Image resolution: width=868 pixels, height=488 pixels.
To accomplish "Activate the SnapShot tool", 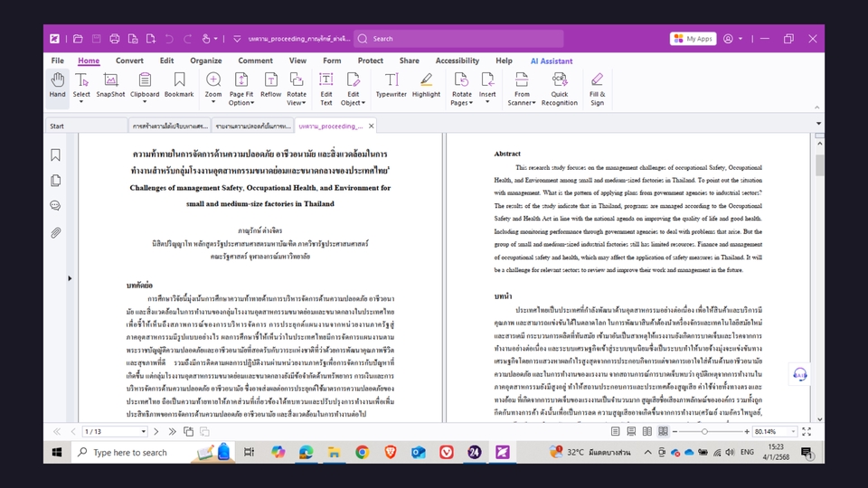I will pyautogui.click(x=110, y=85).
